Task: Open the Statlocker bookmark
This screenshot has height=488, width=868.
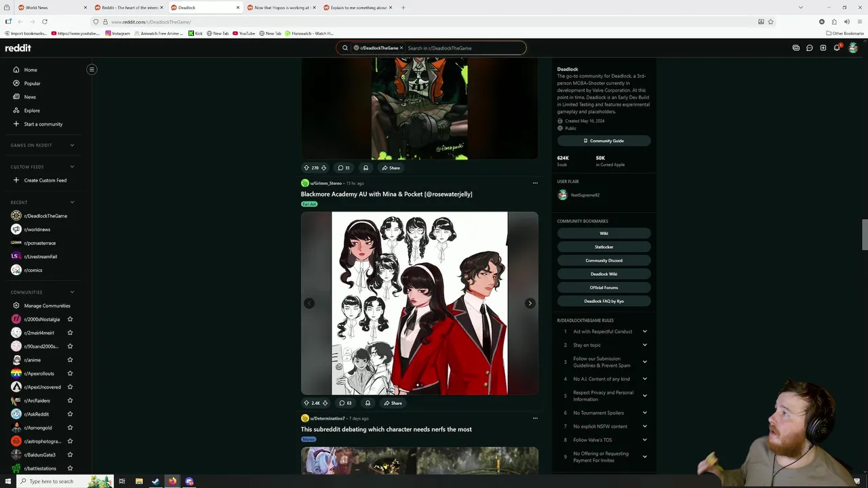Action: tap(604, 247)
